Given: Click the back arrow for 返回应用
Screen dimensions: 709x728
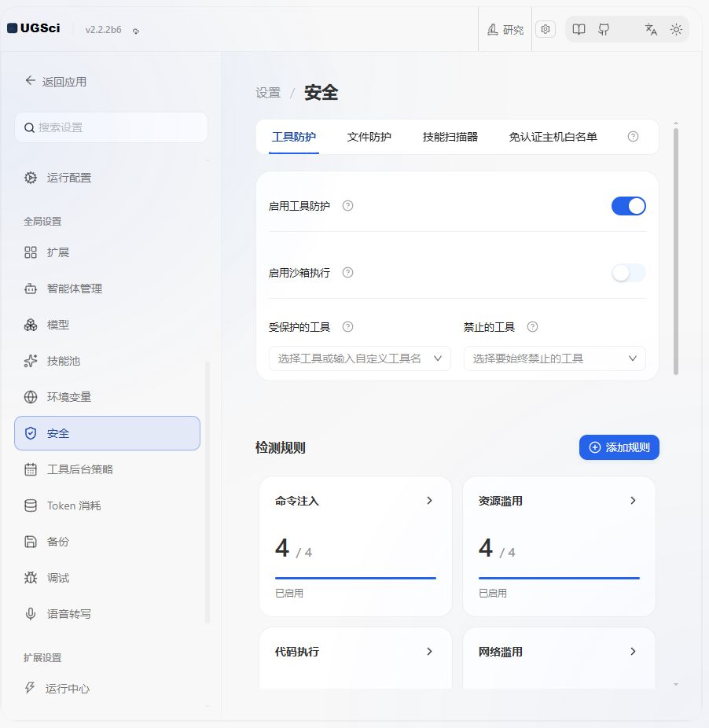Looking at the screenshot, I should pyautogui.click(x=30, y=81).
